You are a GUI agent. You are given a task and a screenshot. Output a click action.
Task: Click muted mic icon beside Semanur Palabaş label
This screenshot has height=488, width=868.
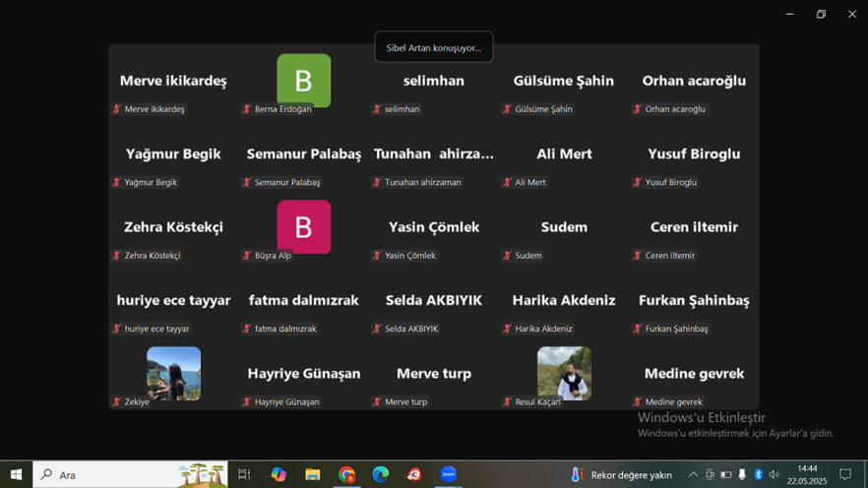[x=247, y=182]
